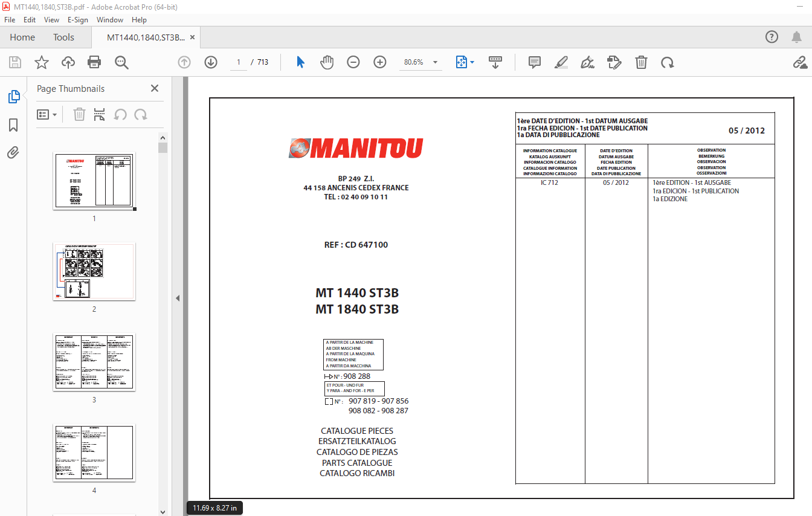
Task: Open the View menu
Action: [52, 20]
